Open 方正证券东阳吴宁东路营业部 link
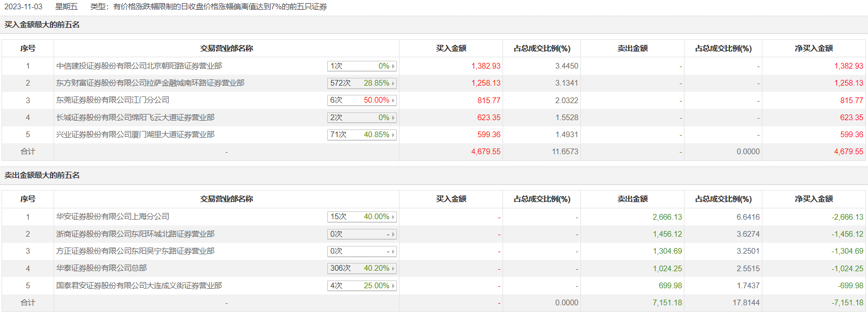Viewport: 868px width, 313px height. (135, 251)
